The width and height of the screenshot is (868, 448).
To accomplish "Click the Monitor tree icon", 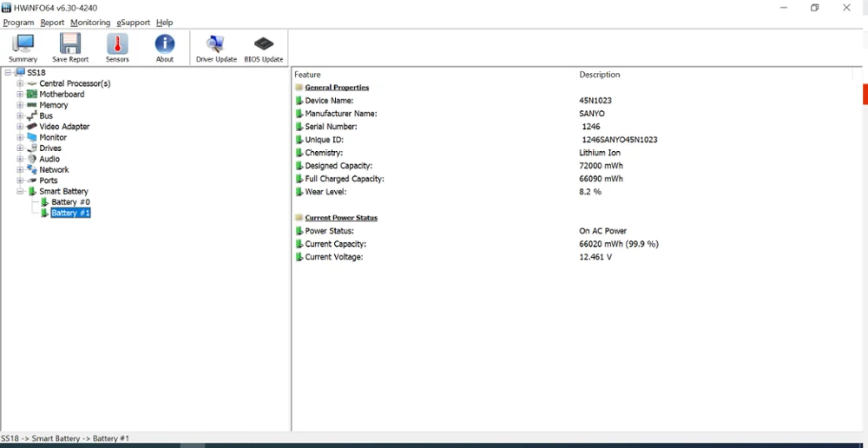I will [x=31, y=137].
